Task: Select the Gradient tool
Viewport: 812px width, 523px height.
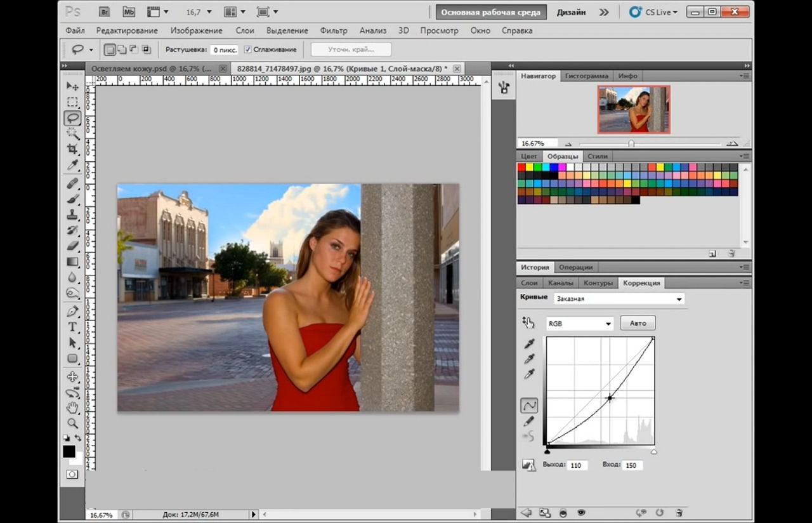Action: (x=72, y=261)
